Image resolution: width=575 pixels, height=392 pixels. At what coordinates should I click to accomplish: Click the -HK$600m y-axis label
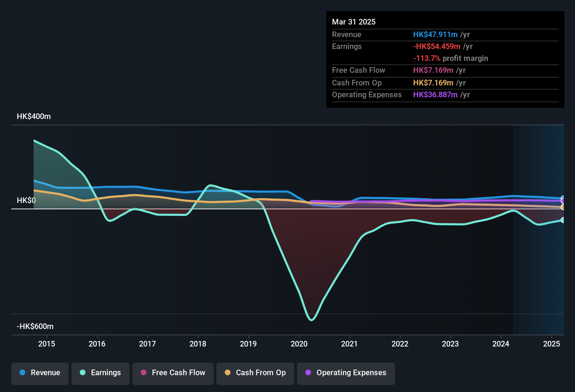coord(35,327)
